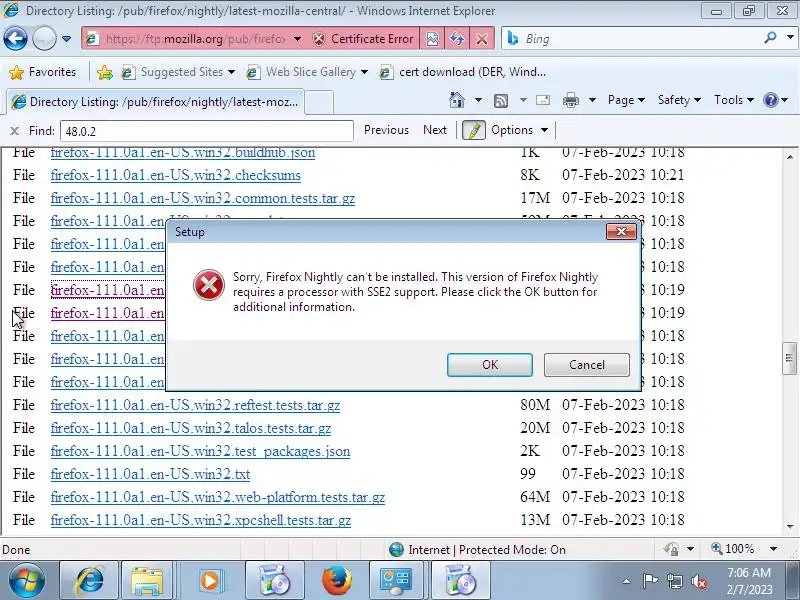Screen dimensions: 800x600
Task: Open Firefox taskbar icon
Action: [x=337, y=581]
